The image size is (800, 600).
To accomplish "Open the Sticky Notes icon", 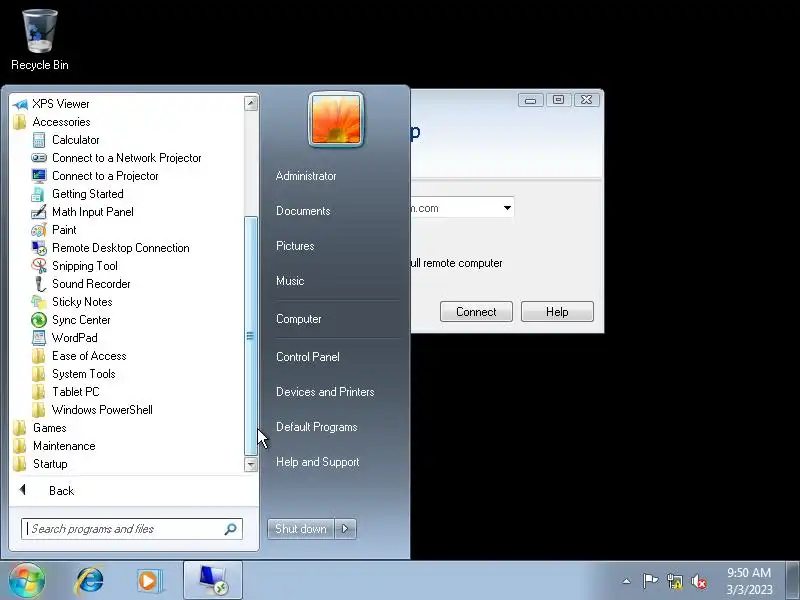I will 39,302.
